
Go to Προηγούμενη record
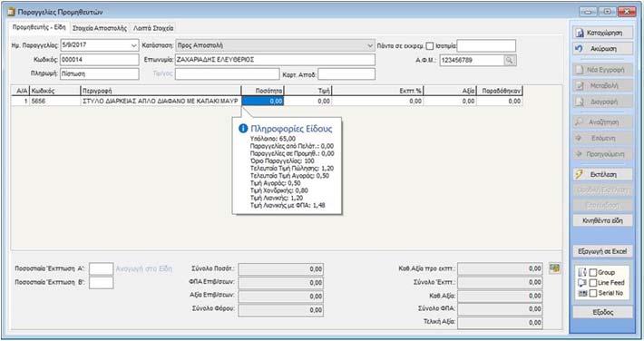[602, 154]
